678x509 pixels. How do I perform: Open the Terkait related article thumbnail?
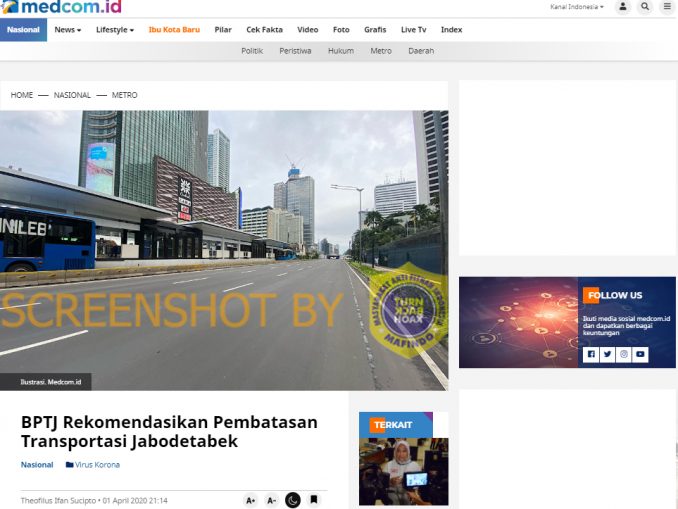point(403,471)
